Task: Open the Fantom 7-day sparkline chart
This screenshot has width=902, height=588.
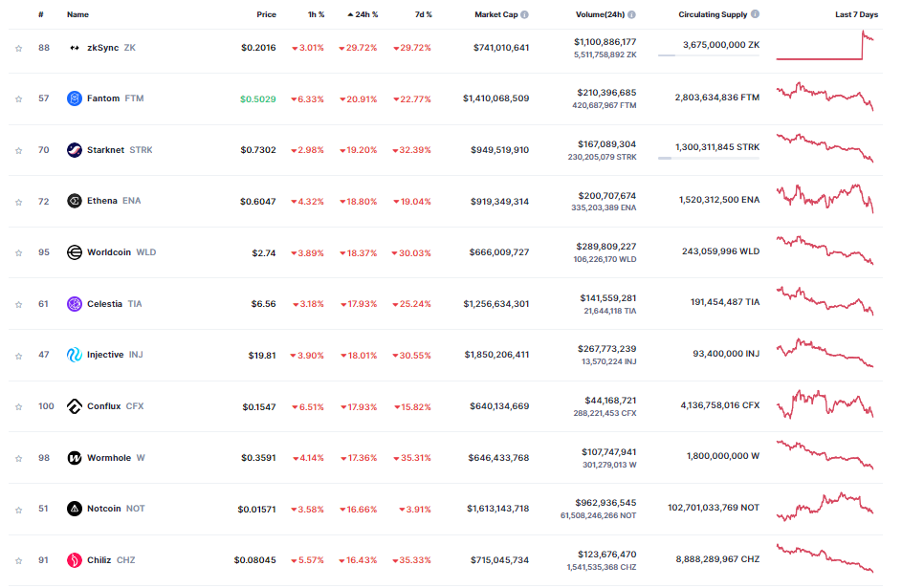Action: [x=825, y=97]
